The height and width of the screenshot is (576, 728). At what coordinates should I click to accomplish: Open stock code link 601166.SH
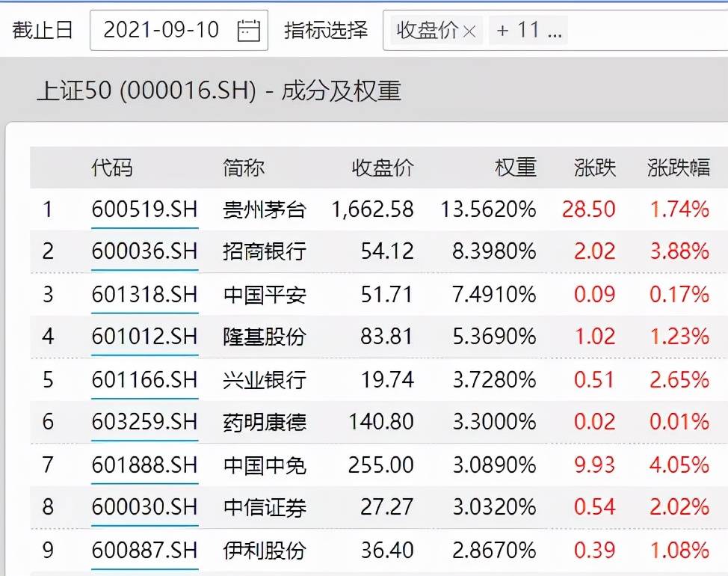click(x=145, y=379)
